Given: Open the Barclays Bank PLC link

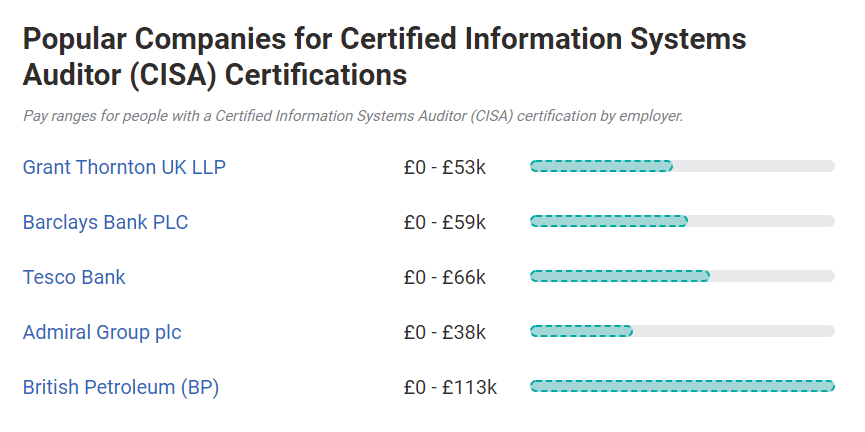Looking at the screenshot, I should pyautogui.click(x=105, y=222).
